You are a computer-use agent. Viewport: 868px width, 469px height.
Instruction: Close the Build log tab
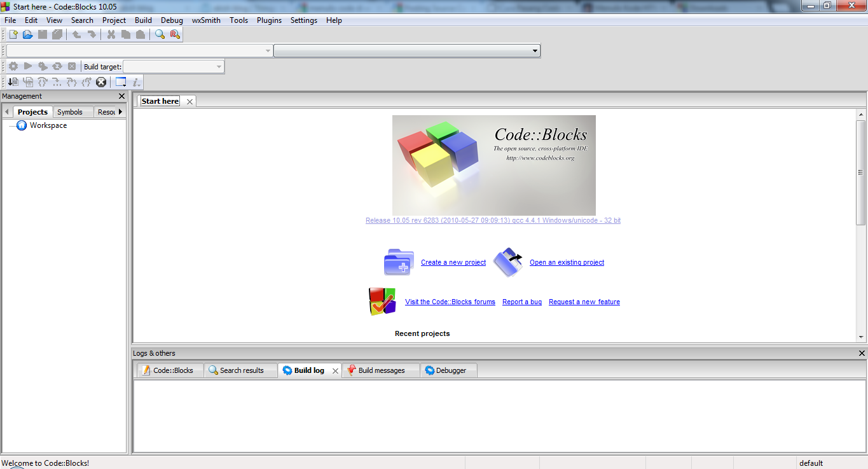[335, 371]
